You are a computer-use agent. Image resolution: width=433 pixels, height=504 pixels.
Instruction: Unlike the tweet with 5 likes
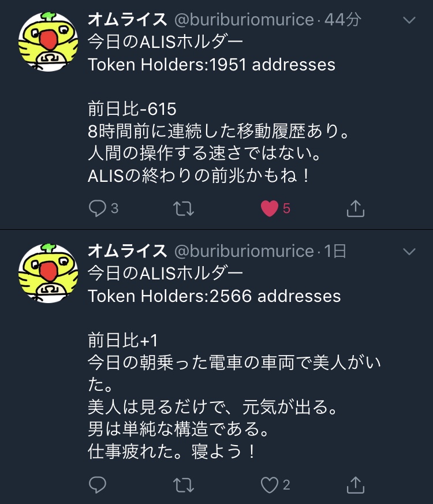click(x=270, y=208)
